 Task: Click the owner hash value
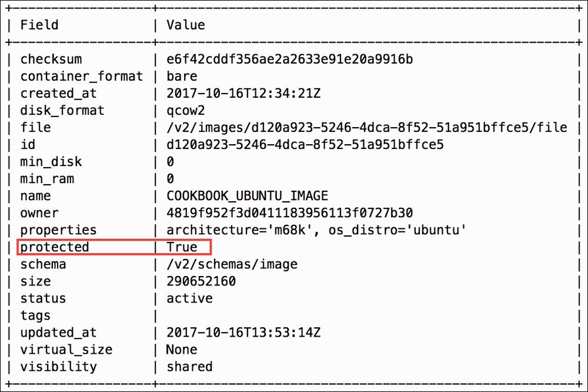tap(289, 213)
